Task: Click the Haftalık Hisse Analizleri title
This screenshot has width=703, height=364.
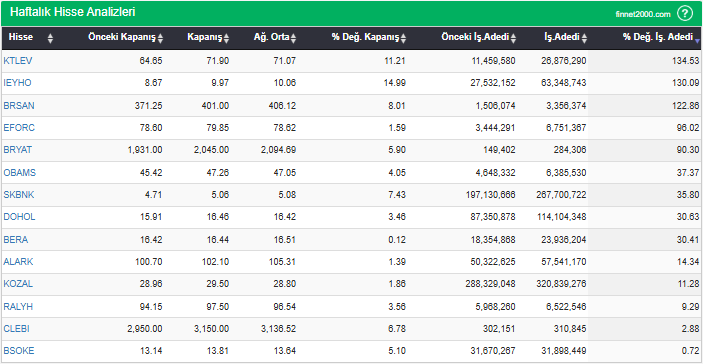Action: [x=73, y=13]
